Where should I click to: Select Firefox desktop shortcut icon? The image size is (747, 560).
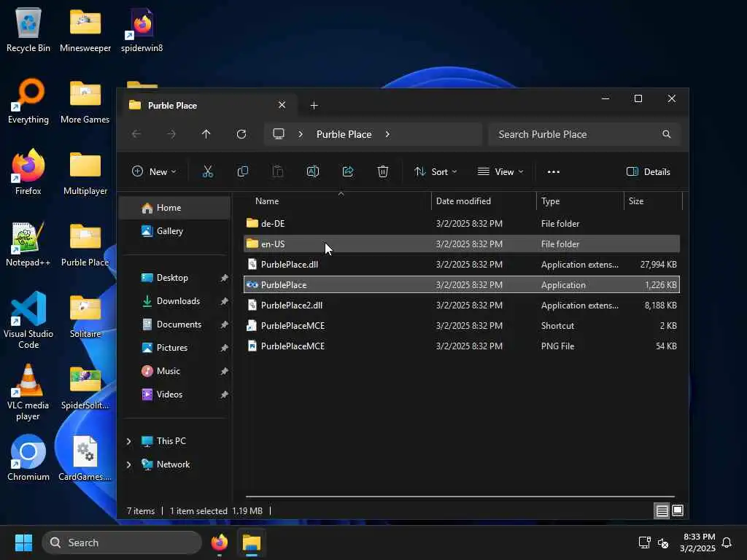[28, 172]
